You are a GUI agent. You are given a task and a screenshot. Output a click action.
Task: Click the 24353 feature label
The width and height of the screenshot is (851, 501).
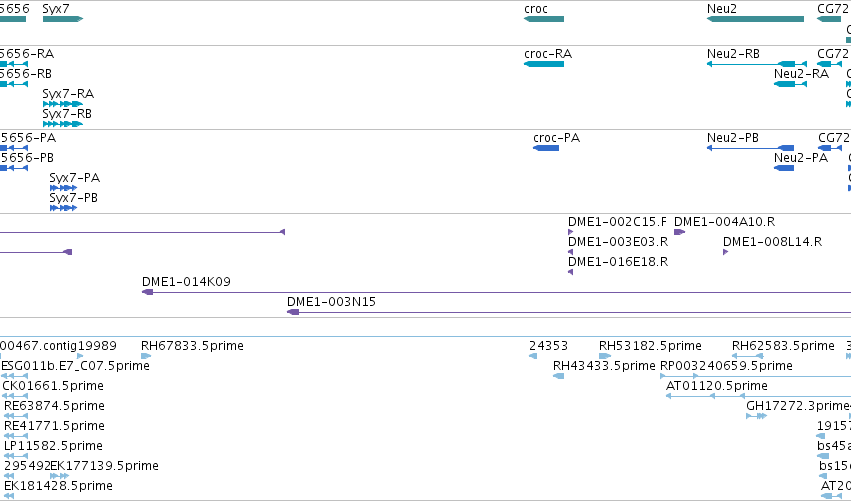[548, 346]
